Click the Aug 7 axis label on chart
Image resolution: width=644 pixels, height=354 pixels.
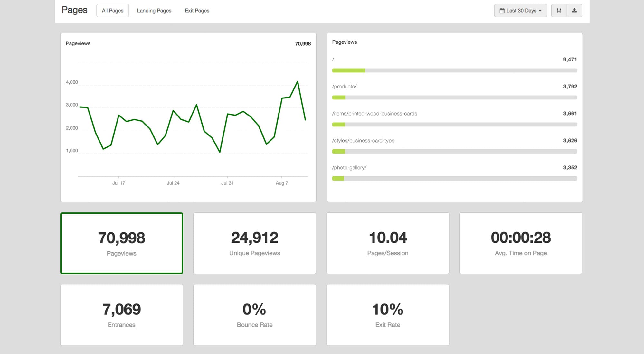pos(282,183)
